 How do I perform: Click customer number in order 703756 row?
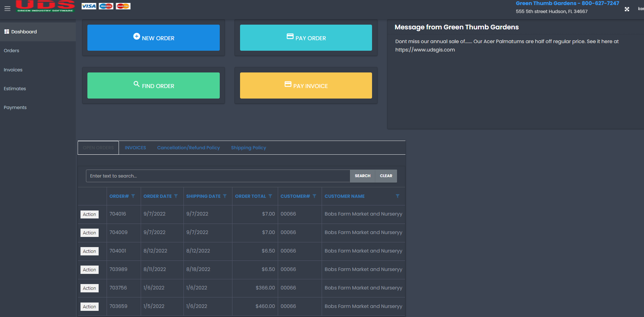coord(288,288)
